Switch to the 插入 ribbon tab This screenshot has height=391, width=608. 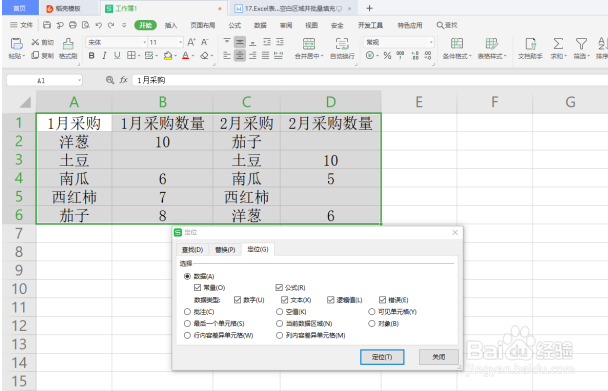pyautogui.click(x=171, y=25)
